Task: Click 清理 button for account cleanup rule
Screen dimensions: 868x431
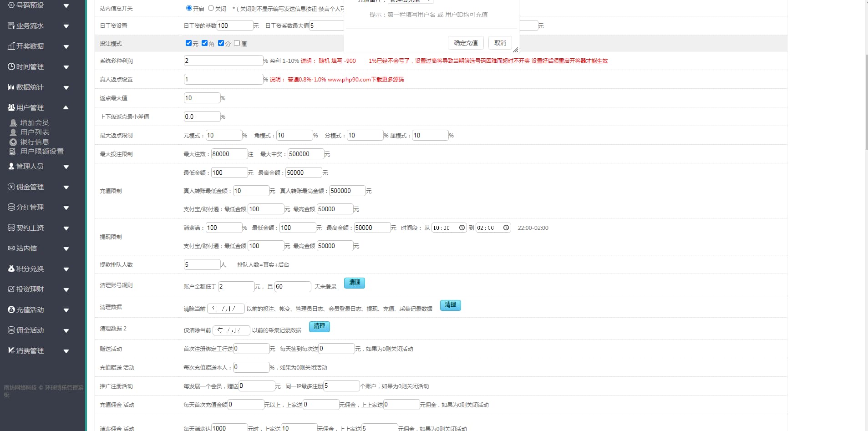Action: (x=354, y=283)
